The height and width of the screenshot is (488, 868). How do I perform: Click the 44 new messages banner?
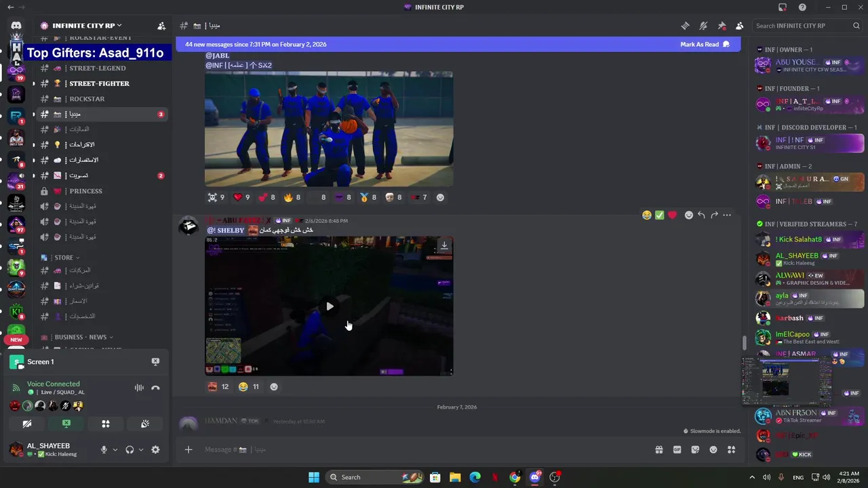[x=458, y=44]
